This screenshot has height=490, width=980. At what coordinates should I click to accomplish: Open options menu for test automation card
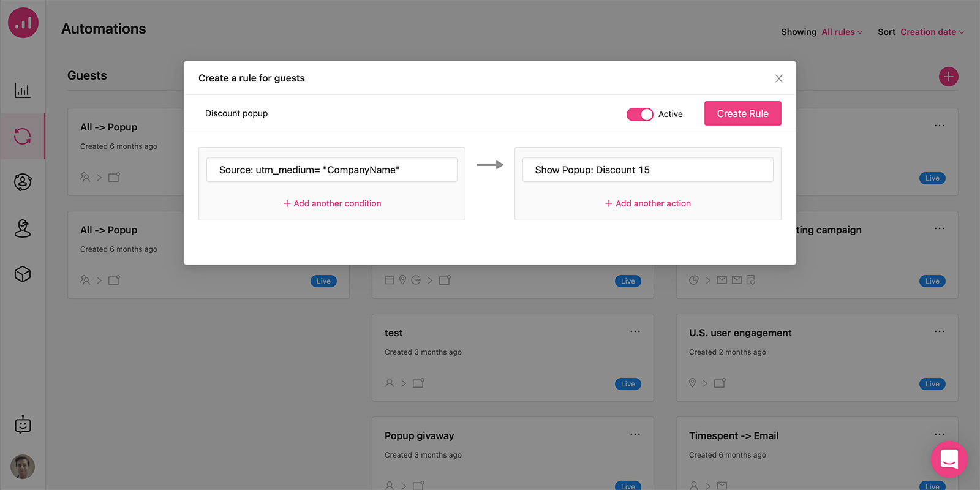tap(635, 331)
